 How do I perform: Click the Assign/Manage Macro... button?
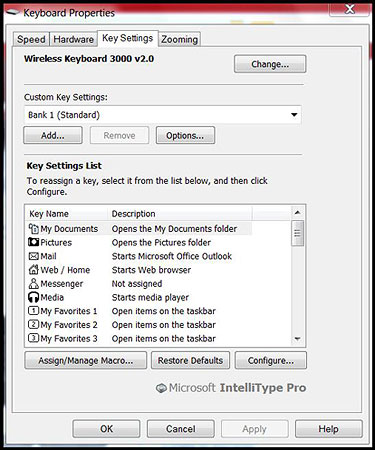pos(85,360)
